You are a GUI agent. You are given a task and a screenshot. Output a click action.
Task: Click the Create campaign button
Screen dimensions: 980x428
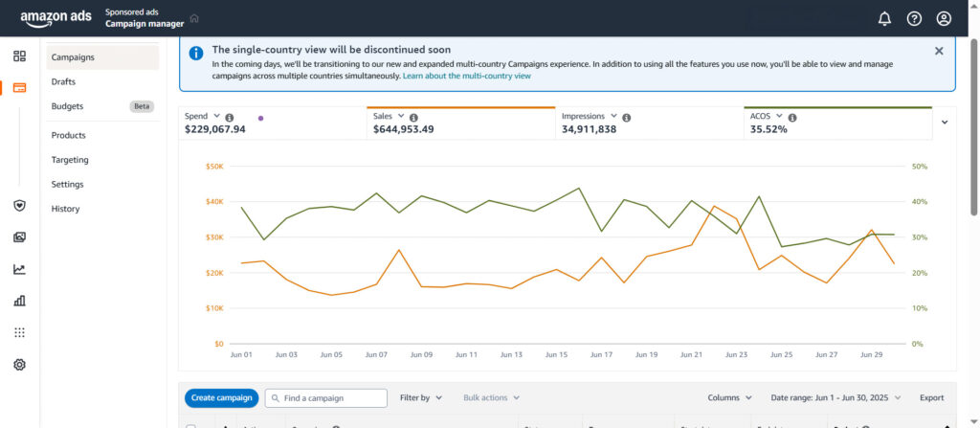221,397
